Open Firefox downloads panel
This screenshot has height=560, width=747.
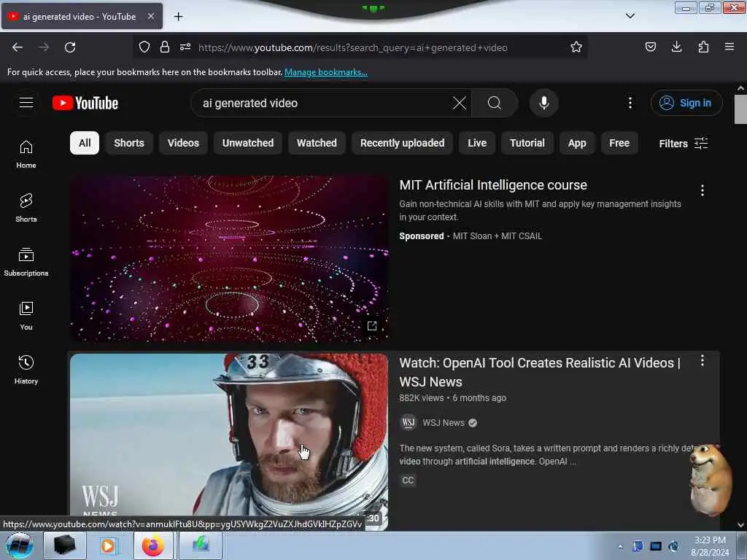click(x=676, y=47)
